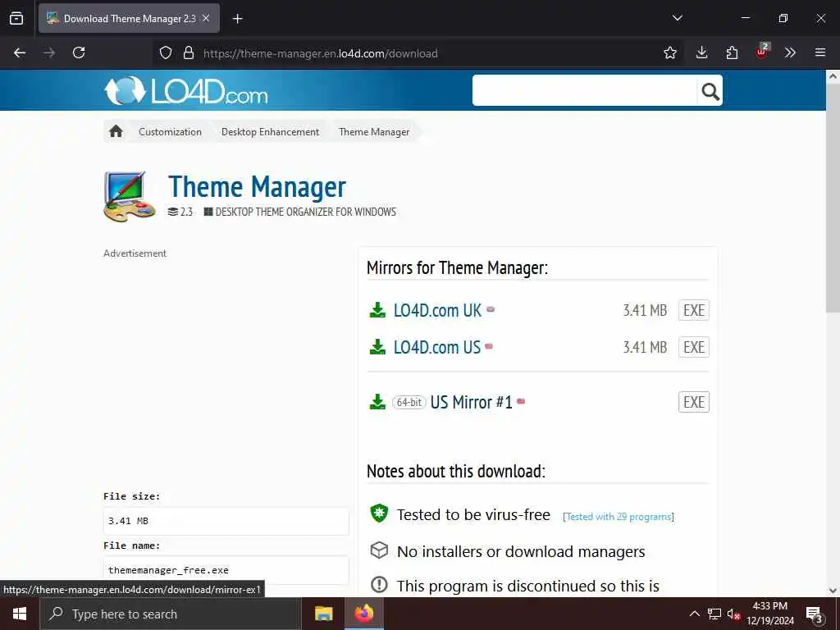Image resolution: width=840 pixels, height=630 pixels.
Task: Click the magnifier search button
Action: click(710, 92)
